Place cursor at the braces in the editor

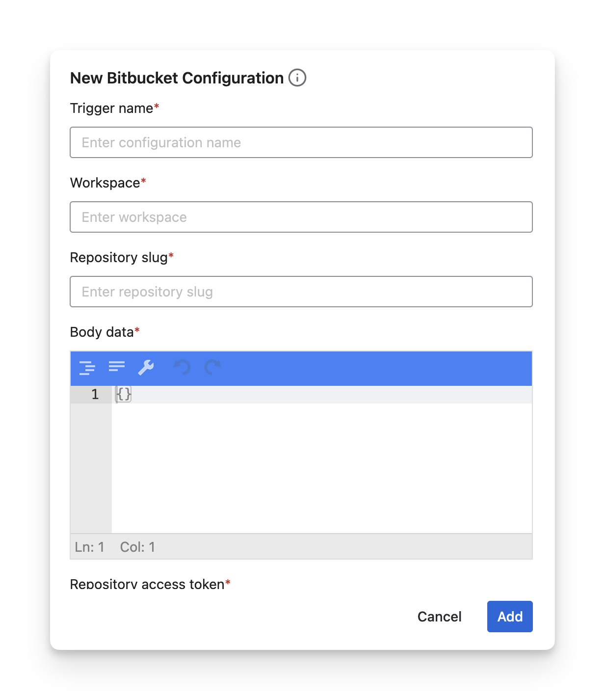(124, 394)
